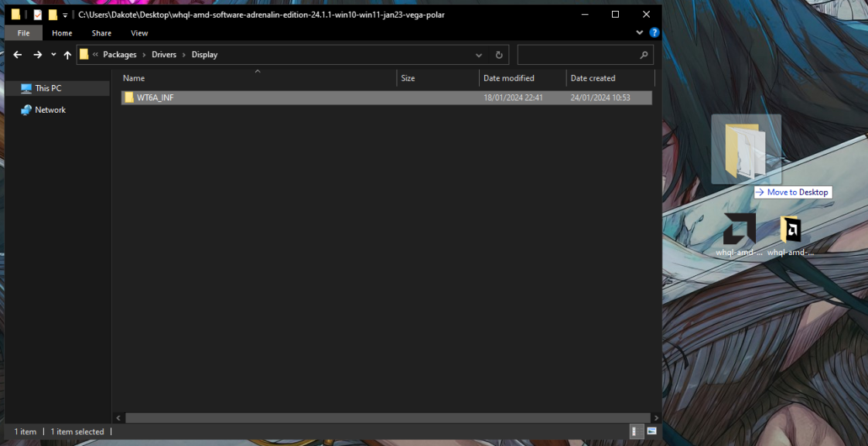Click the Back navigation arrow
The width and height of the screenshot is (868, 446).
tap(18, 55)
